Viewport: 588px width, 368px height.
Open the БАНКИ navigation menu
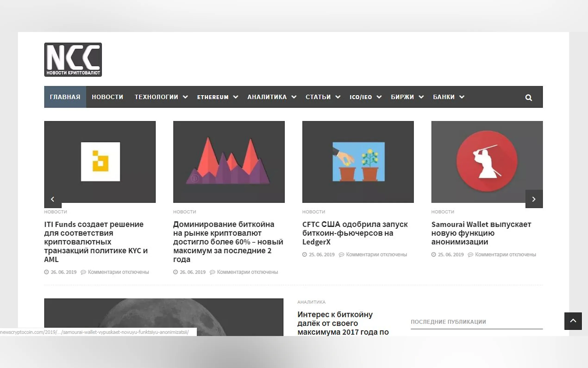click(x=444, y=97)
